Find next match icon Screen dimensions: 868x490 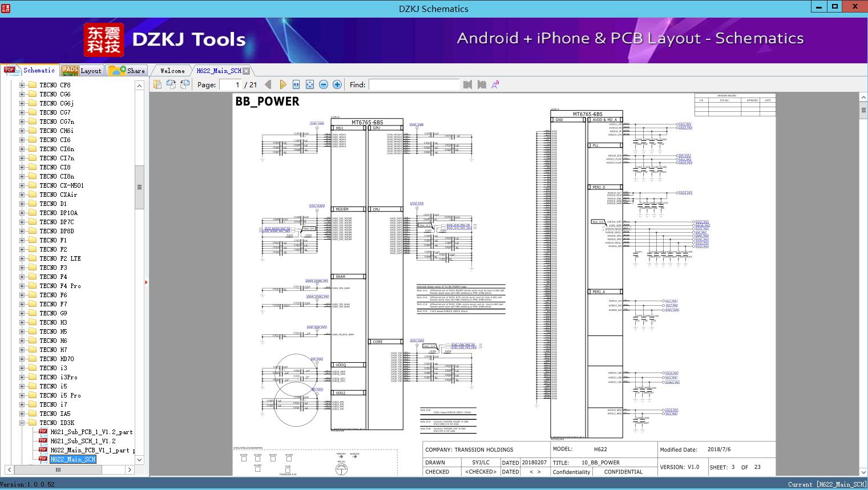click(482, 84)
